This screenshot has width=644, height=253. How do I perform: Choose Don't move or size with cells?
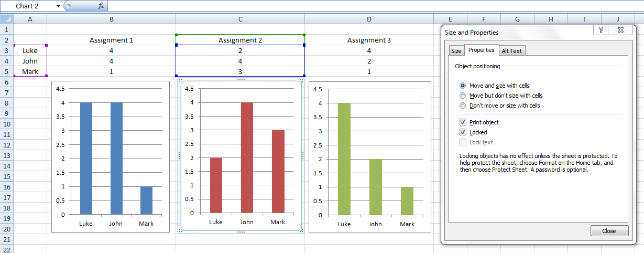463,106
